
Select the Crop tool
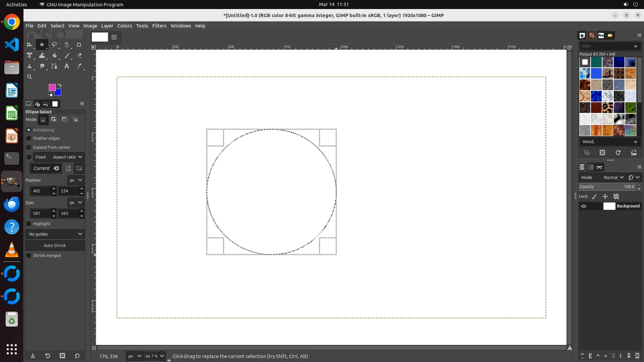pyautogui.click(x=79, y=45)
